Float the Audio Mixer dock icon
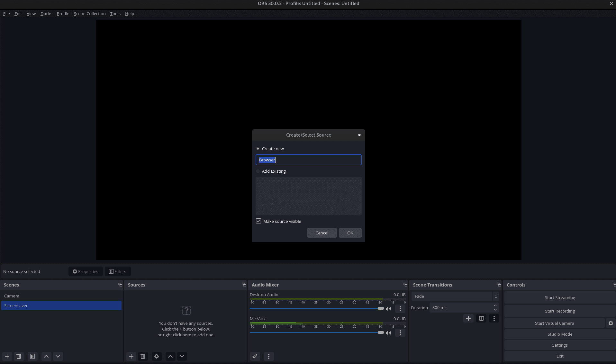 coord(405,285)
